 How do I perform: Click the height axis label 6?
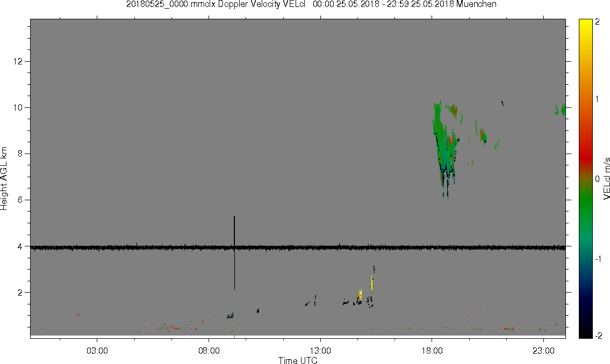pyautogui.click(x=20, y=200)
